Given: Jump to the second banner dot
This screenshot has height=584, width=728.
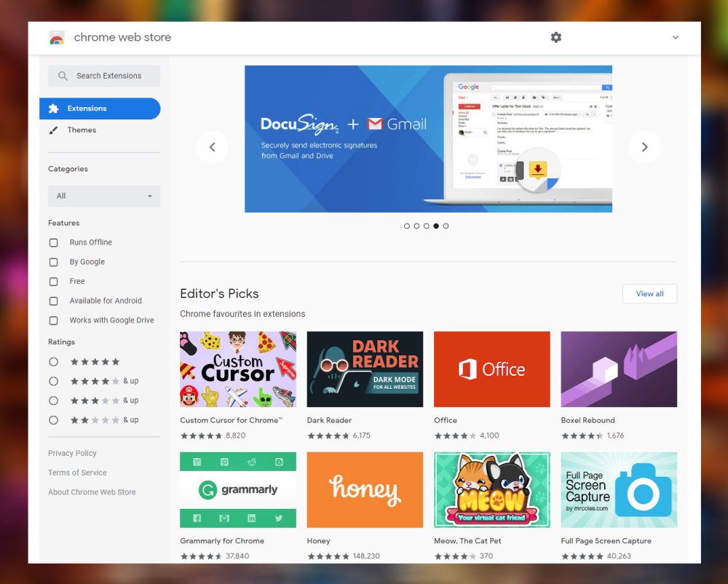Looking at the screenshot, I should click(x=416, y=226).
